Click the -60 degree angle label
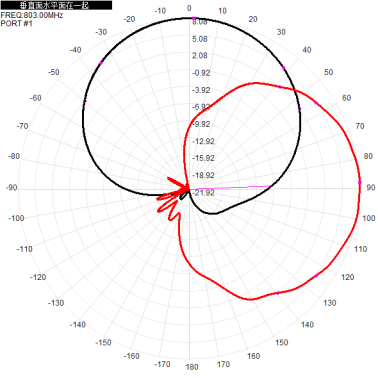 [36, 98]
